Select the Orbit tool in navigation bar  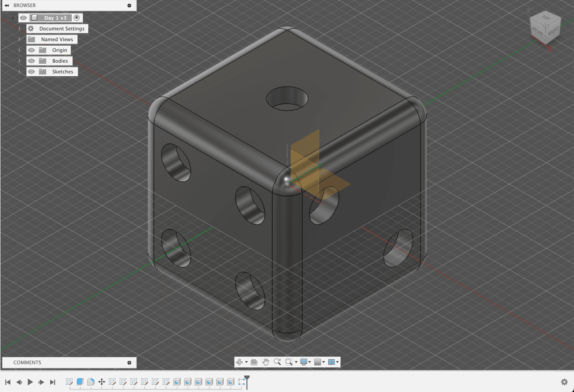tap(239, 362)
